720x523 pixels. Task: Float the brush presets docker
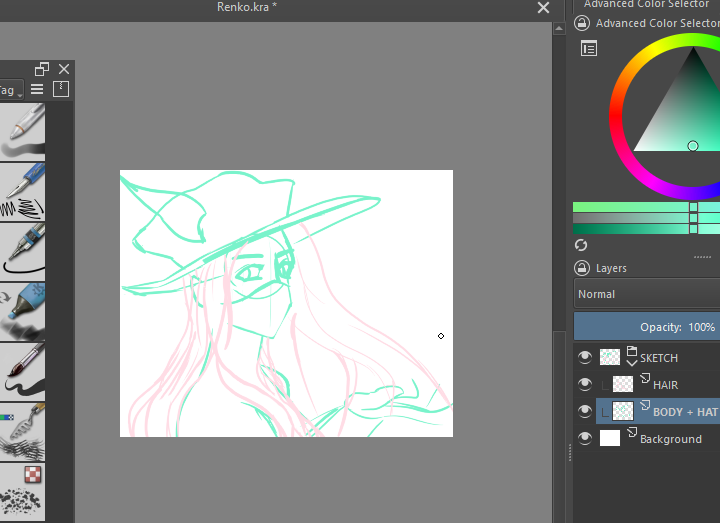click(x=42, y=69)
